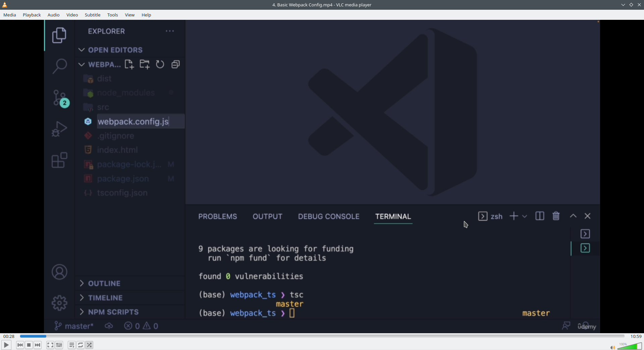
Task: Collapse the WEBPA... project folder section
Action: pyautogui.click(x=99, y=64)
